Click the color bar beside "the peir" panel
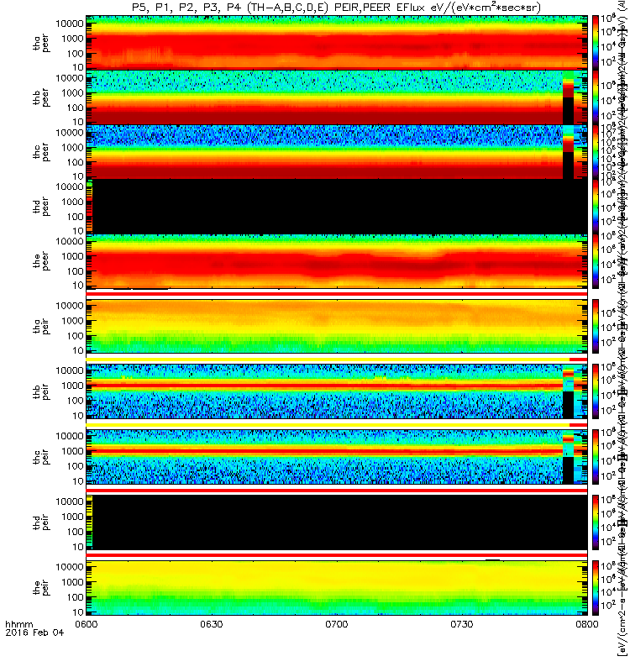 coord(596,587)
